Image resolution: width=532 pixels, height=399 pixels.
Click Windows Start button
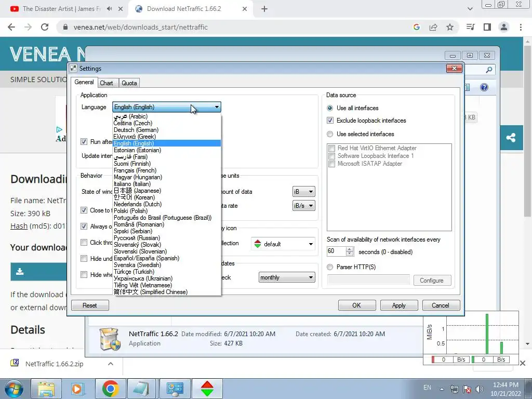[x=14, y=389]
